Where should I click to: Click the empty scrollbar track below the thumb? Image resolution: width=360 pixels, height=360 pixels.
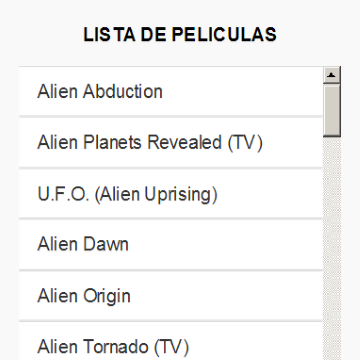[x=332, y=248]
